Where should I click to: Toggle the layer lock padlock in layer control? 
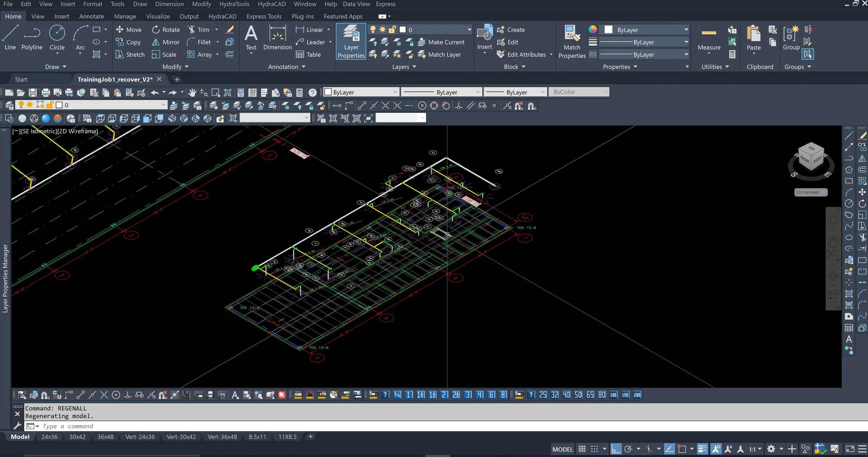tap(392, 30)
